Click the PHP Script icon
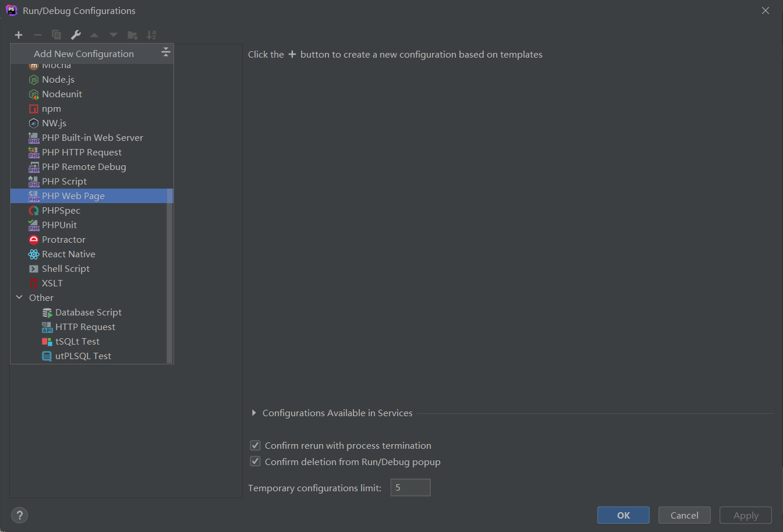This screenshot has width=783, height=532. tap(34, 182)
